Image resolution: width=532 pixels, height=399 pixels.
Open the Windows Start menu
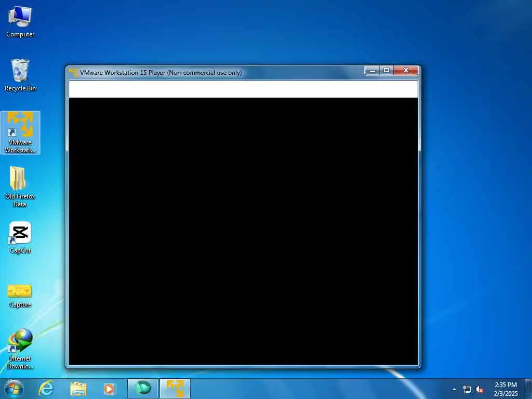click(14, 389)
